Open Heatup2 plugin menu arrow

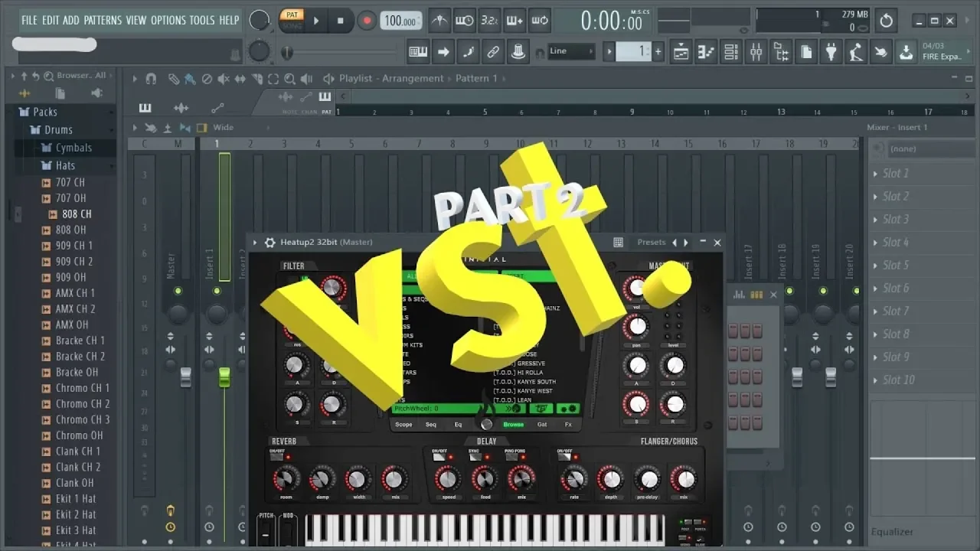255,243
